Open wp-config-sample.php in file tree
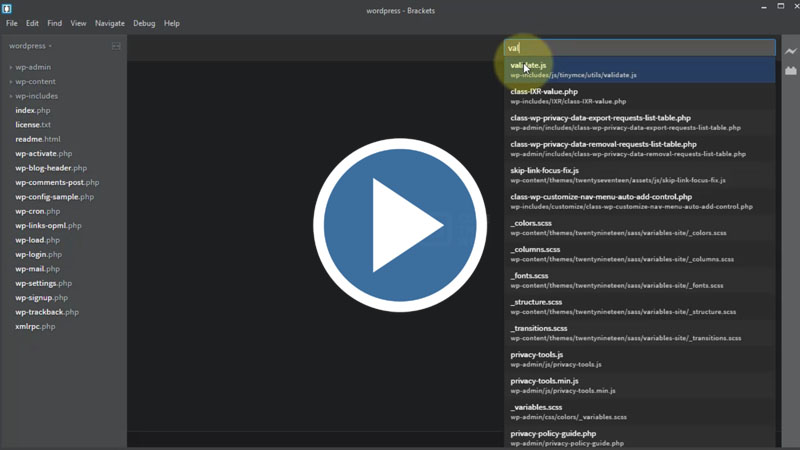The height and width of the screenshot is (450, 800). 54,197
